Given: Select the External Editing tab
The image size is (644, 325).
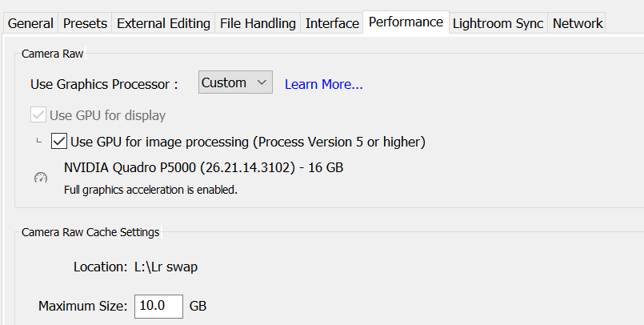Looking at the screenshot, I should 163,23.
